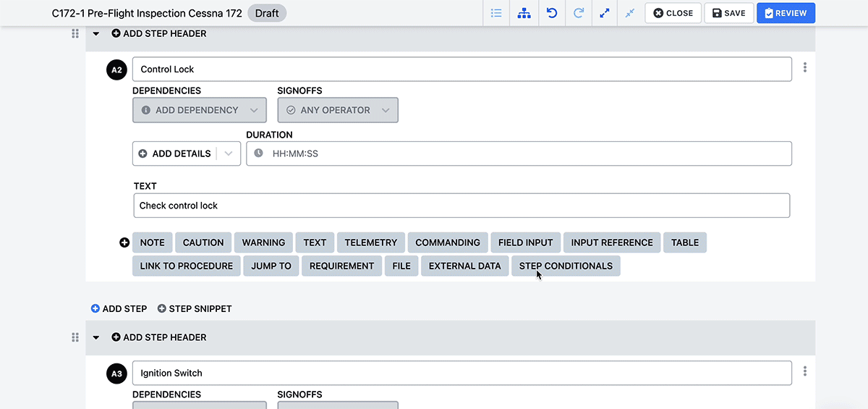Save the procedure draft
This screenshot has width=868, height=409.
point(729,13)
